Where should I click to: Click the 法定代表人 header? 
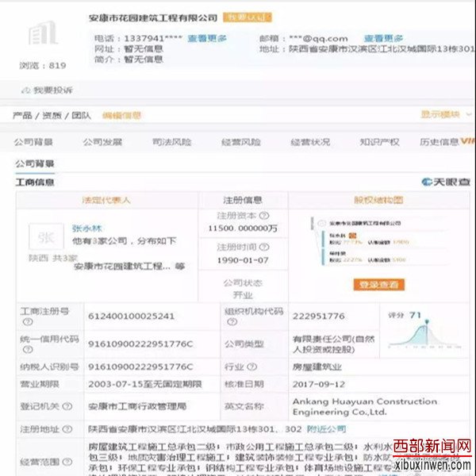pos(106,200)
